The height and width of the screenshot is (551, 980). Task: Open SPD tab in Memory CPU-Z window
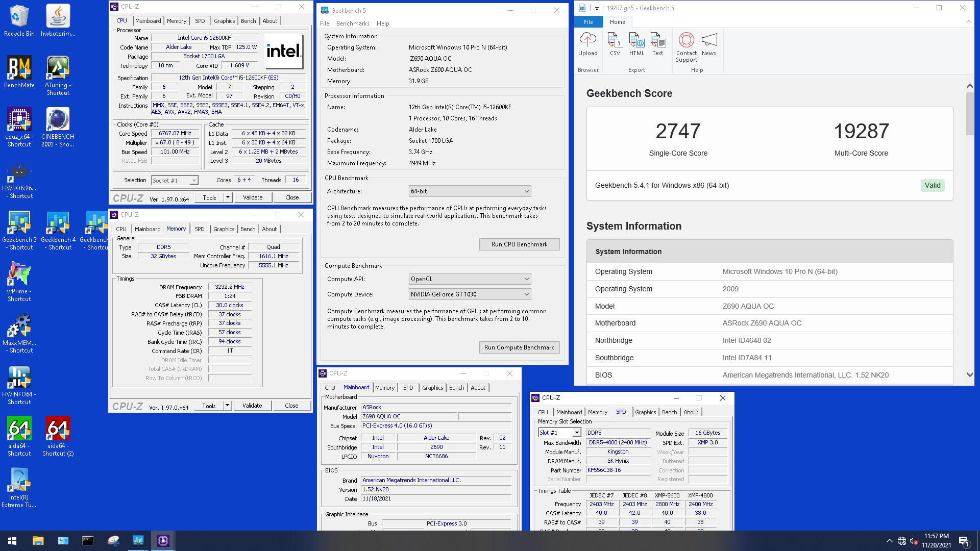point(200,229)
